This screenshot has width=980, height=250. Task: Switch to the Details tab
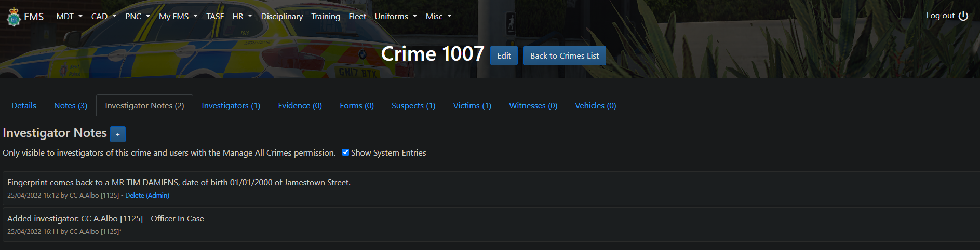[x=24, y=106]
